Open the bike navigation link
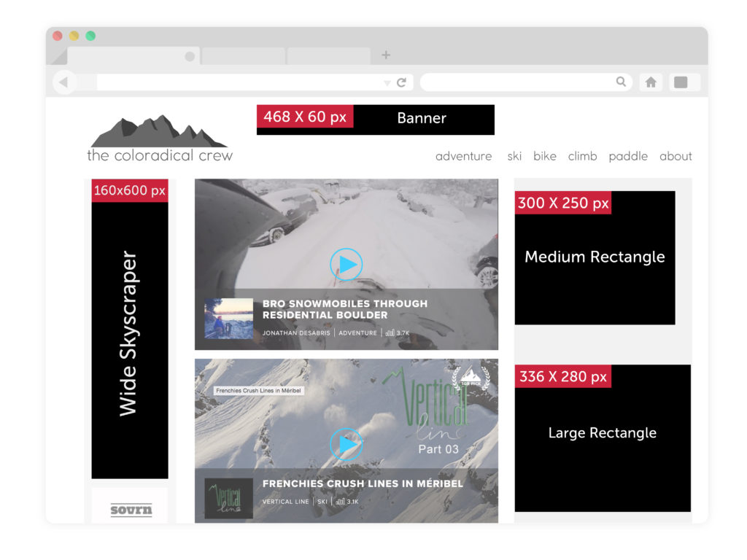Image resolution: width=747 pixels, height=560 pixels. coord(544,156)
